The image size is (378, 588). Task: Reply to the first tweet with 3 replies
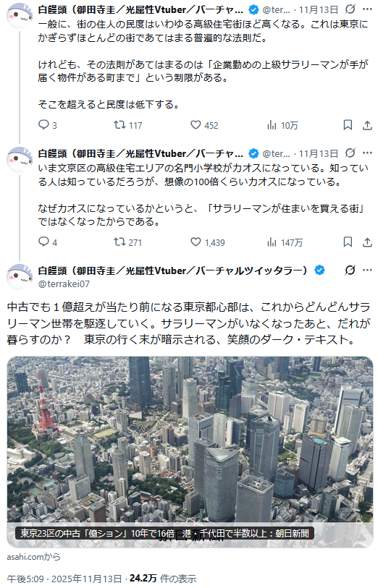point(48,125)
